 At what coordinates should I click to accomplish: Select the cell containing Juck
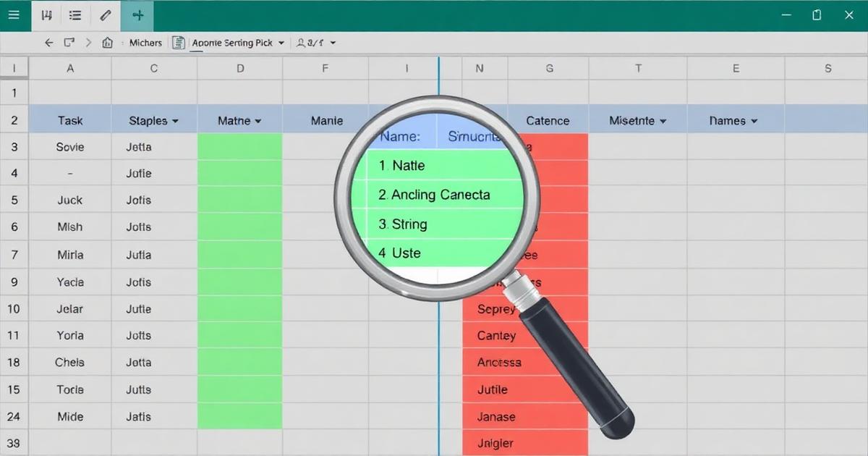(70, 200)
